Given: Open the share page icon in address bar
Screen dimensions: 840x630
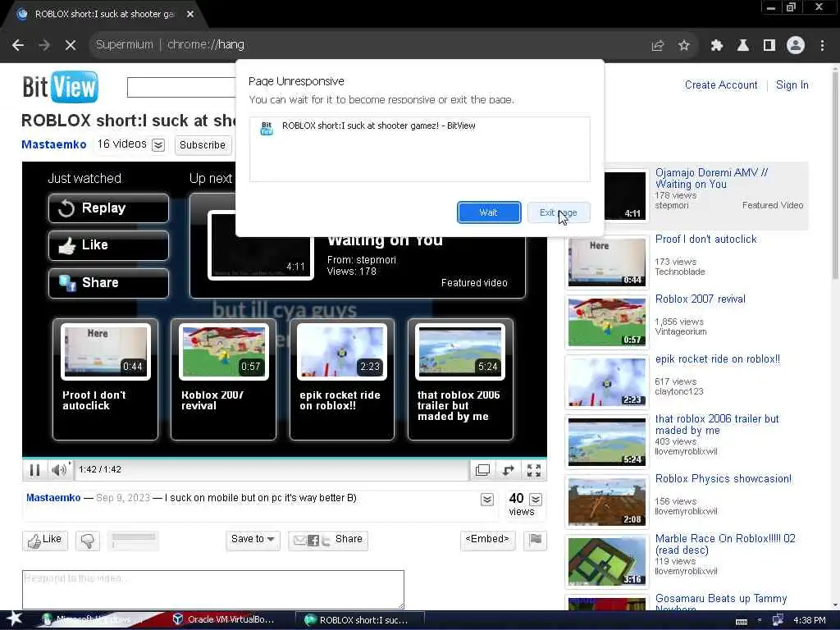Looking at the screenshot, I should (657, 46).
